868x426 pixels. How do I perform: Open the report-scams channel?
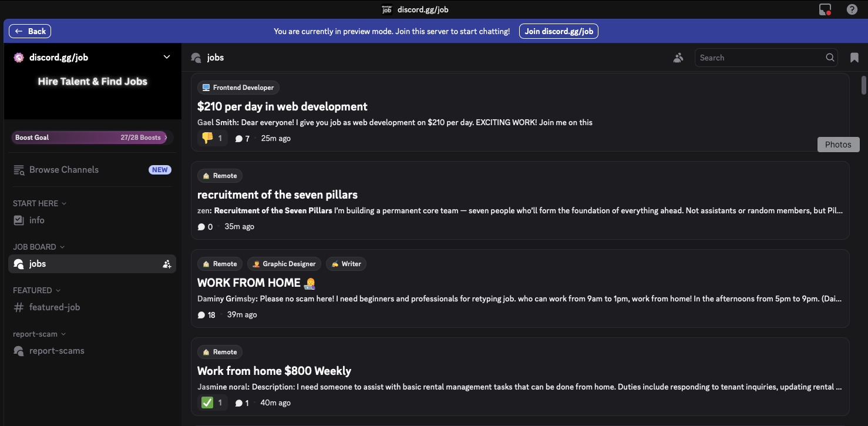[x=56, y=350]
